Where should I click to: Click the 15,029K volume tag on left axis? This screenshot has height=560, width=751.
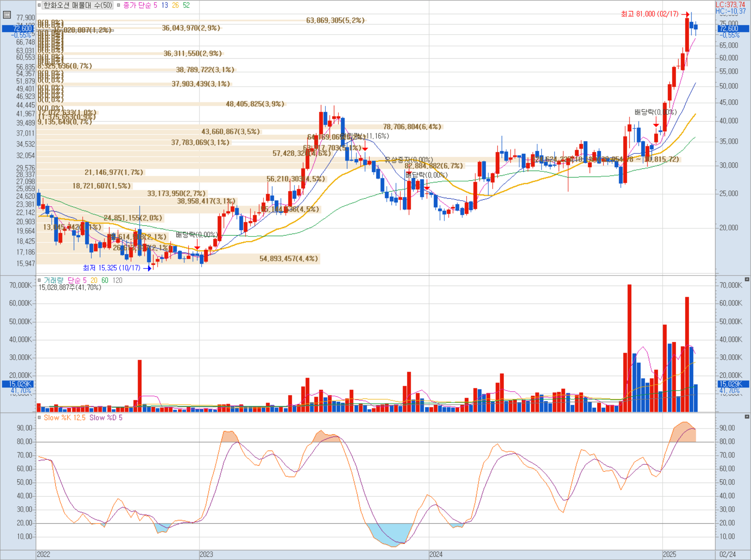[18, 384]
